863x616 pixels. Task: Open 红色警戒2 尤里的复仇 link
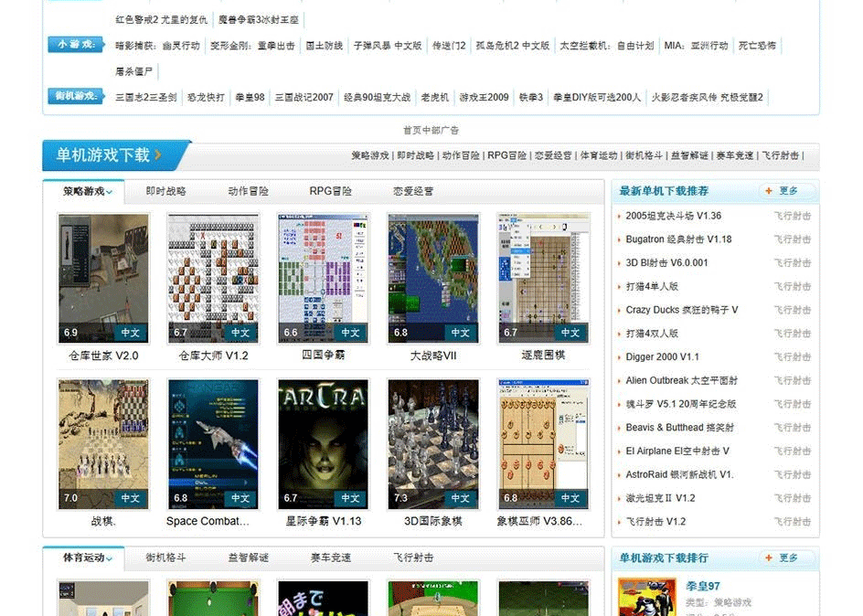(161, 20)
